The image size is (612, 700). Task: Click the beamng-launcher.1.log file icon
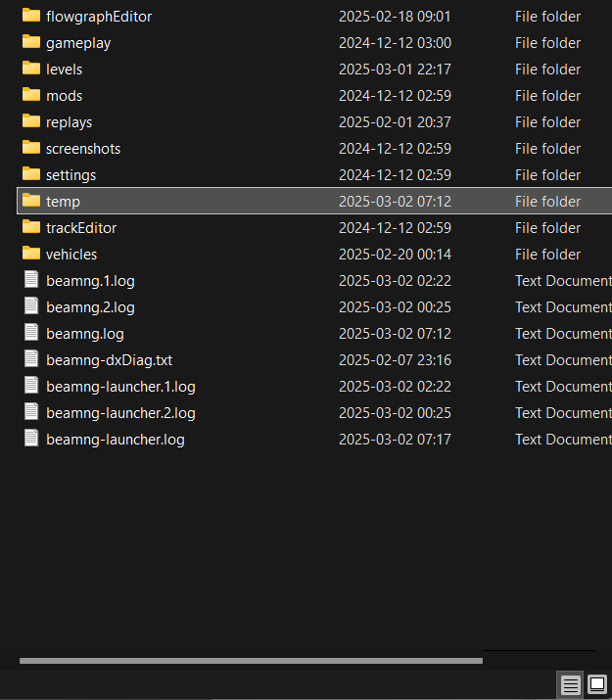(x=31, y=385)
